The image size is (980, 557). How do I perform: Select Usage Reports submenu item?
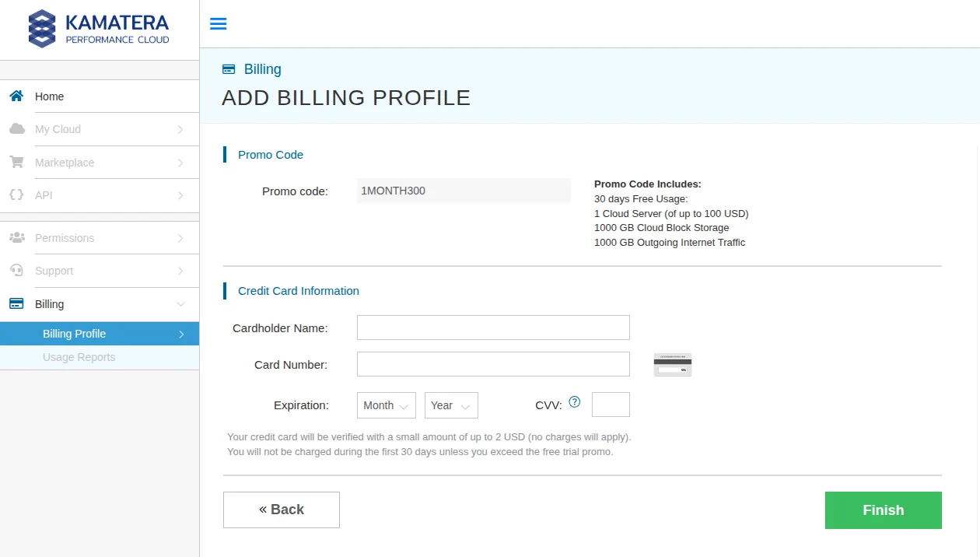click(x=100, y=357)
